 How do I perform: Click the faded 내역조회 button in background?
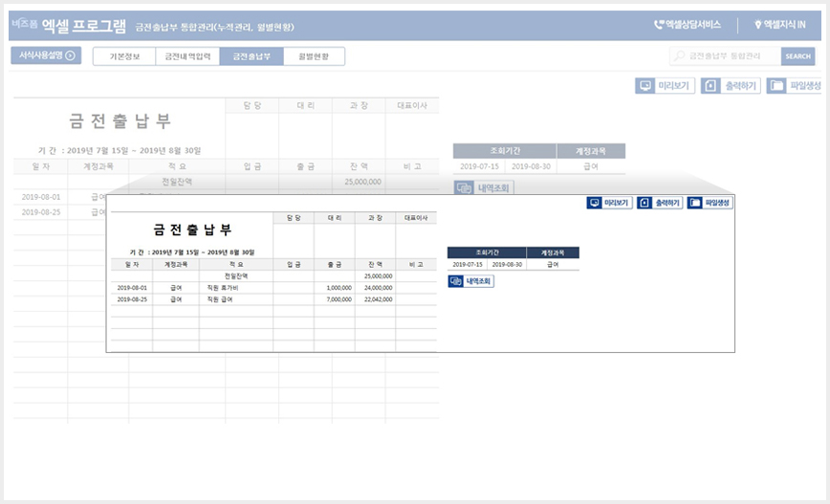point(484,188)
